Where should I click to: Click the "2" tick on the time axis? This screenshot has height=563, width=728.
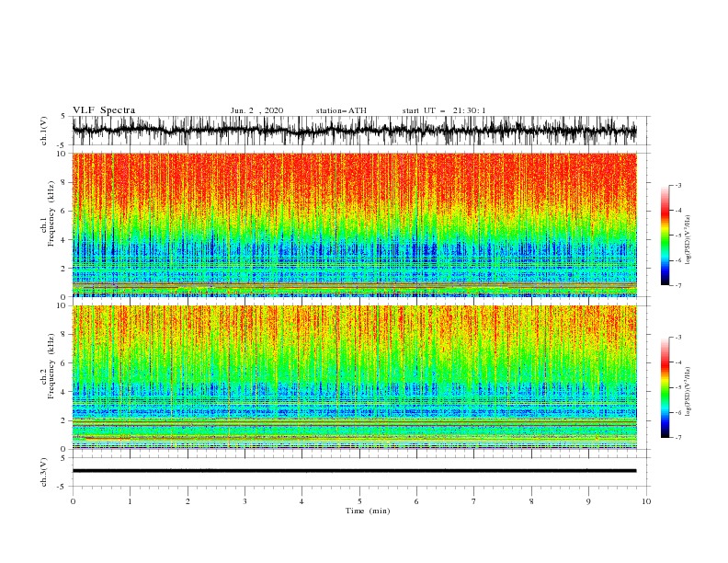coord(188,501)
